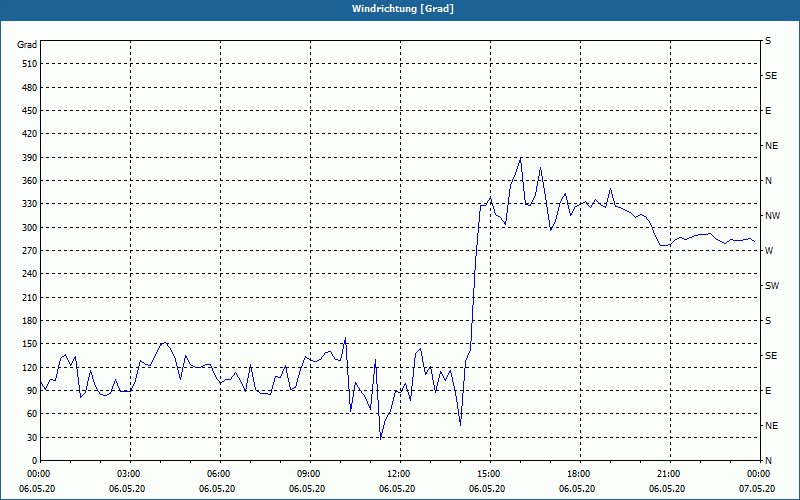The width and height of the screenshot is (800, 500).
Task: Select the 06.05.20 date beneath 03:00
Action: pyautogui.click(x=127, y=489)
